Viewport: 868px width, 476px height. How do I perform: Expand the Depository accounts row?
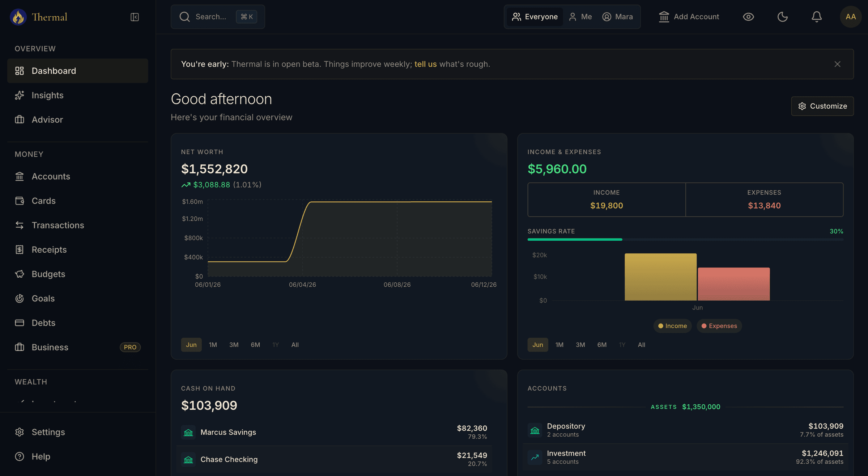tap(685, 430)
